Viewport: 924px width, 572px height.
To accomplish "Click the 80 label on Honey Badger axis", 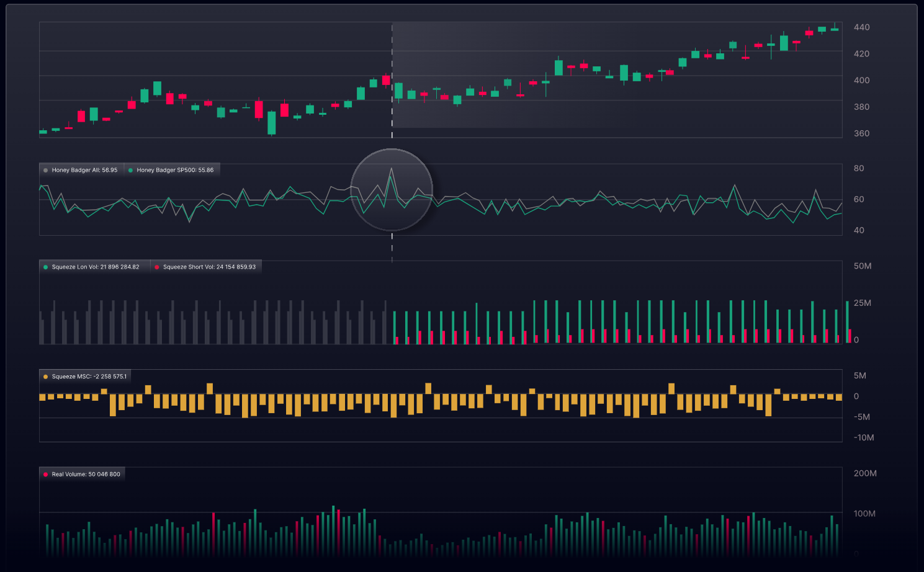I will point(859,168).
